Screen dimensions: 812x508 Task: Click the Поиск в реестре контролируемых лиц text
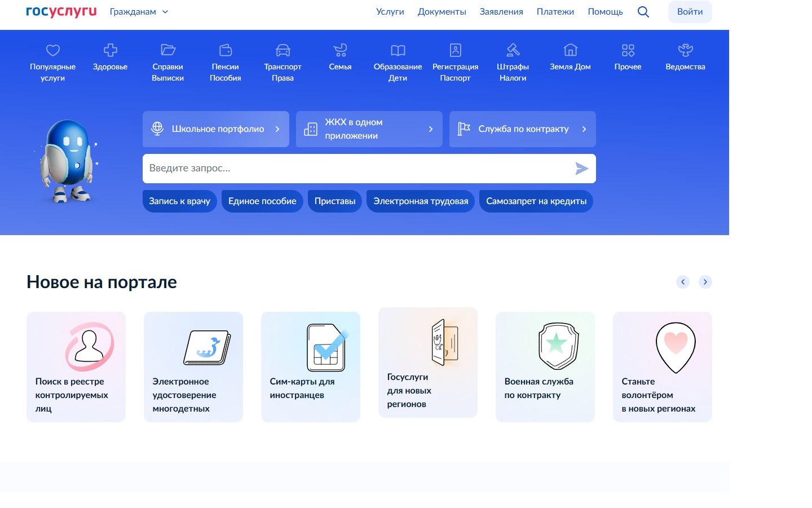(x=72, y=395)
